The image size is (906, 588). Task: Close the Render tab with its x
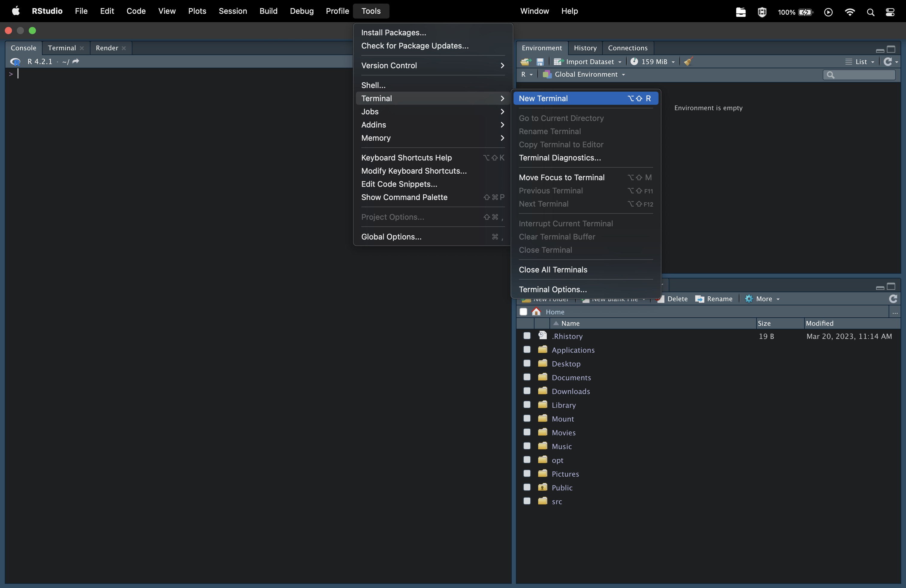click(124, 48)
